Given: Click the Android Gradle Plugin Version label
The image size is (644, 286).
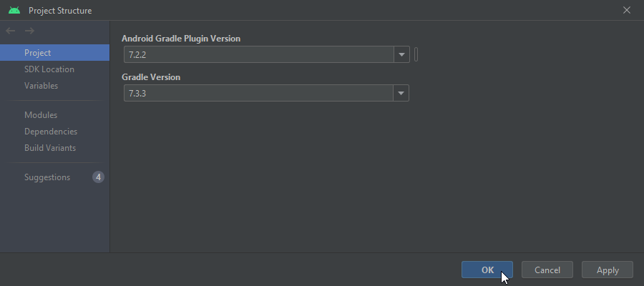Looking at the screenshot, I should tap(181, 39).
